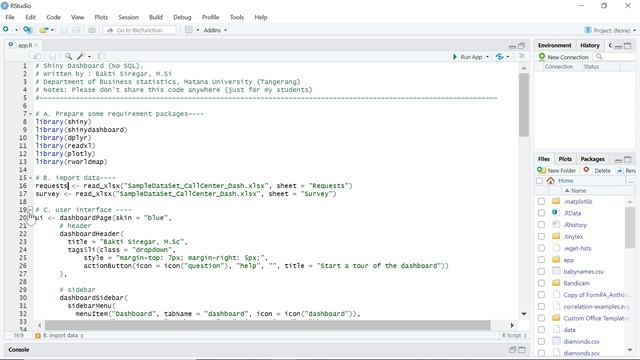Switch to the Plots tab

point(565,159)
